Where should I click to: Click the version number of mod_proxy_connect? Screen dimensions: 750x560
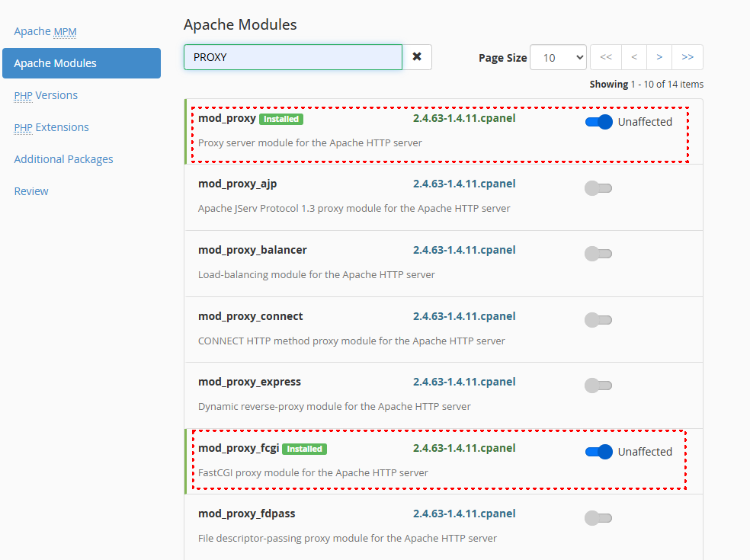pos(464,316)
